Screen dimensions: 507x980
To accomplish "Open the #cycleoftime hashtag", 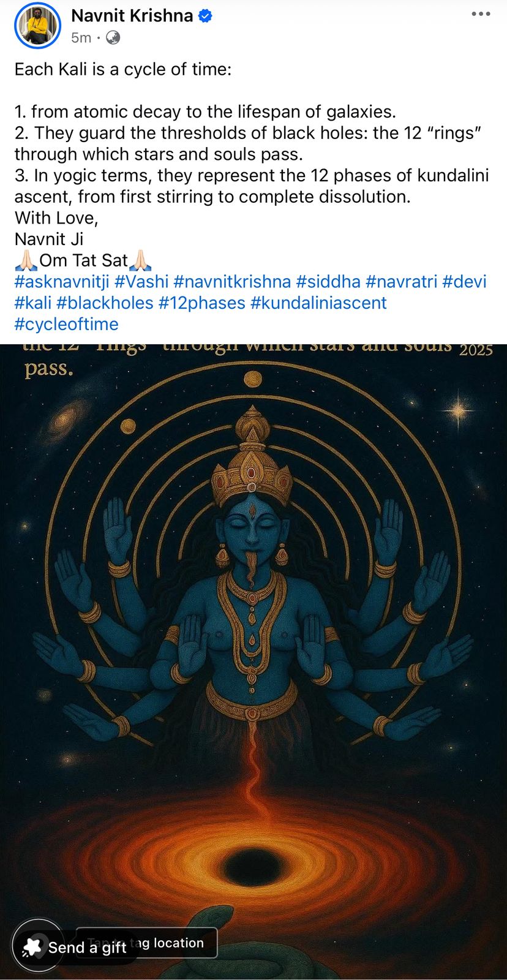I will (67, 324).
